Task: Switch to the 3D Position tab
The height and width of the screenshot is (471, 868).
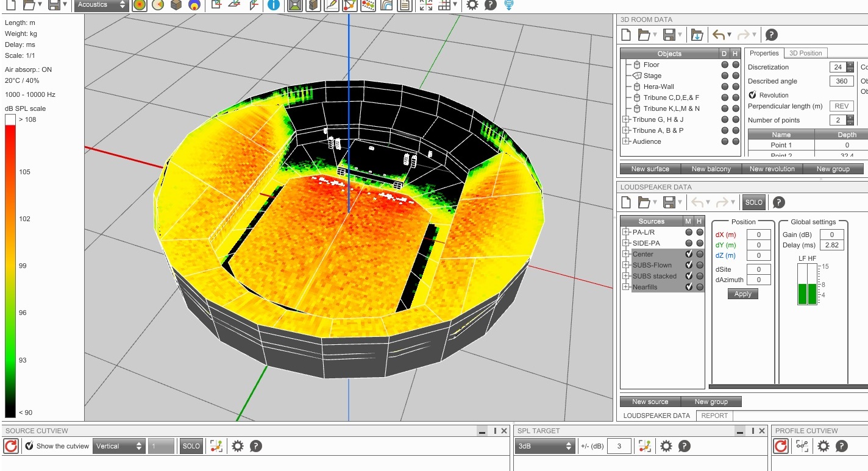Action: pos(805,53)
